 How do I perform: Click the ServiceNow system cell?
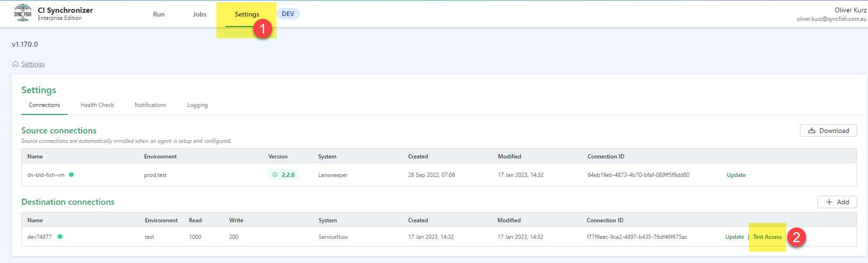[x=333, y=237]
